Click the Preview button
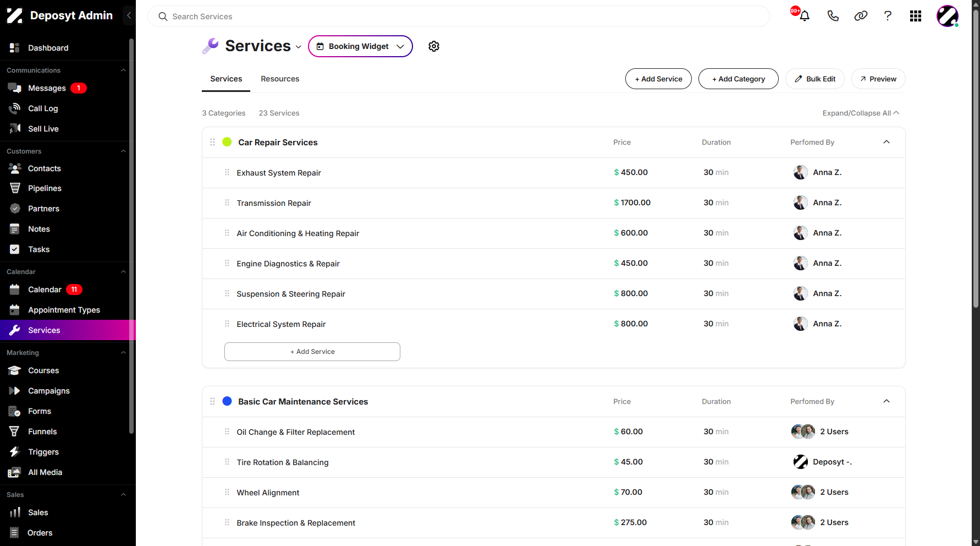Screen dimensions: 980x546 point(878,79)
